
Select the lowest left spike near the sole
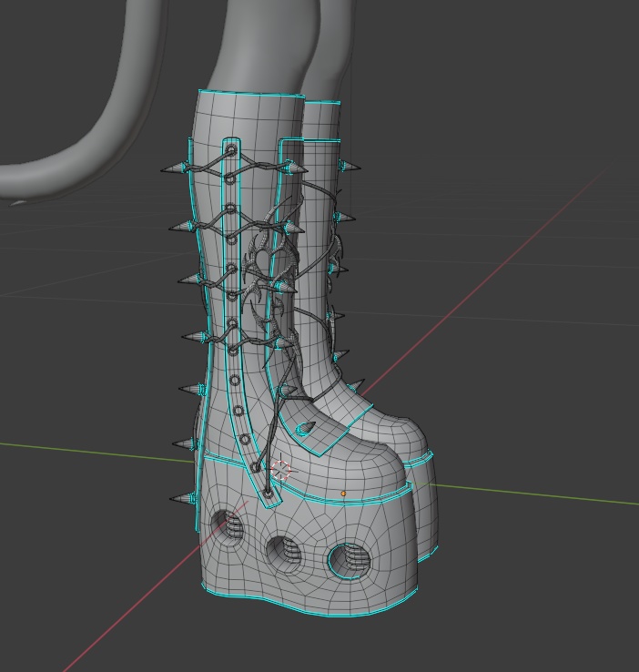click(182, 498)
